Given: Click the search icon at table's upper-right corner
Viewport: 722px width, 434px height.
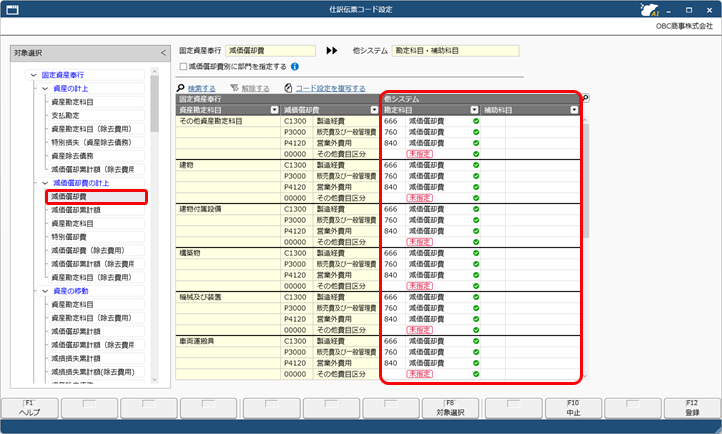Looking at the screenshot, I should [x=585, y=98].
